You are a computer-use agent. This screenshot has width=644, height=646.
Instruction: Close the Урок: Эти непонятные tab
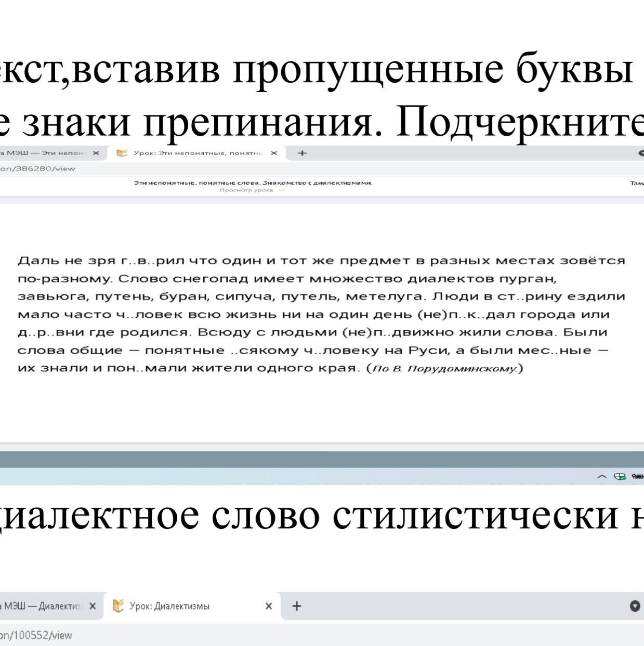pos(274,153)
